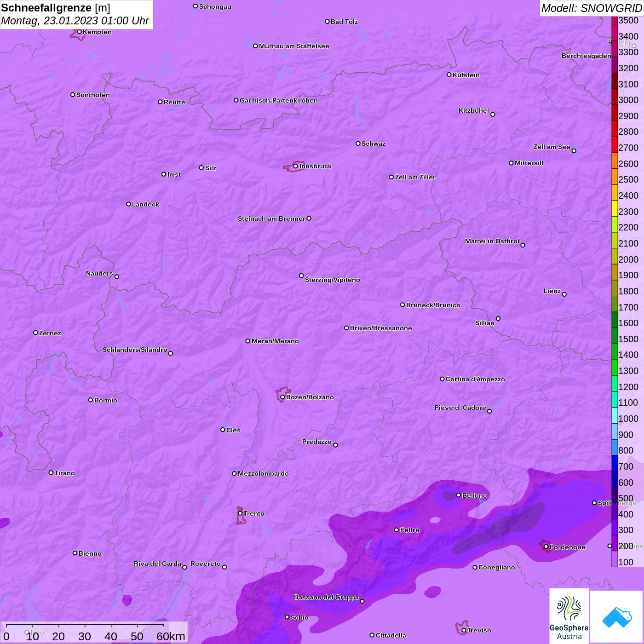
Task: Click the Sillian marker dot
Action: click(498, 318)
